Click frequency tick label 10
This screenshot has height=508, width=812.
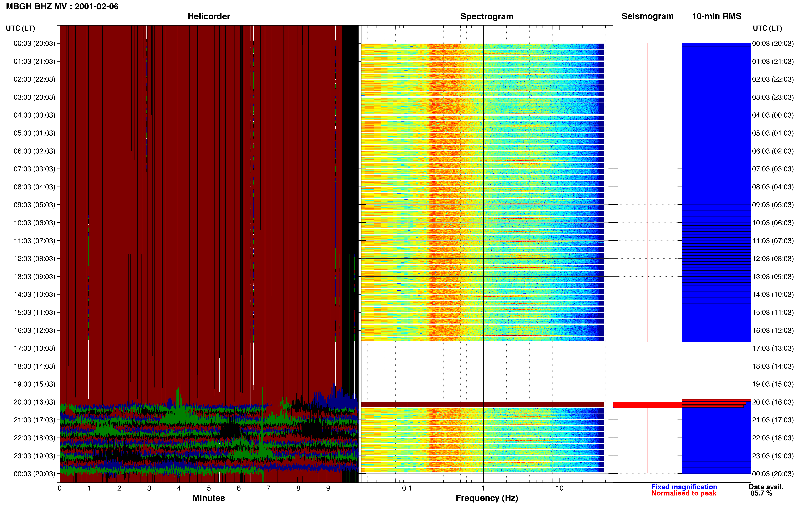coord(559,488)
